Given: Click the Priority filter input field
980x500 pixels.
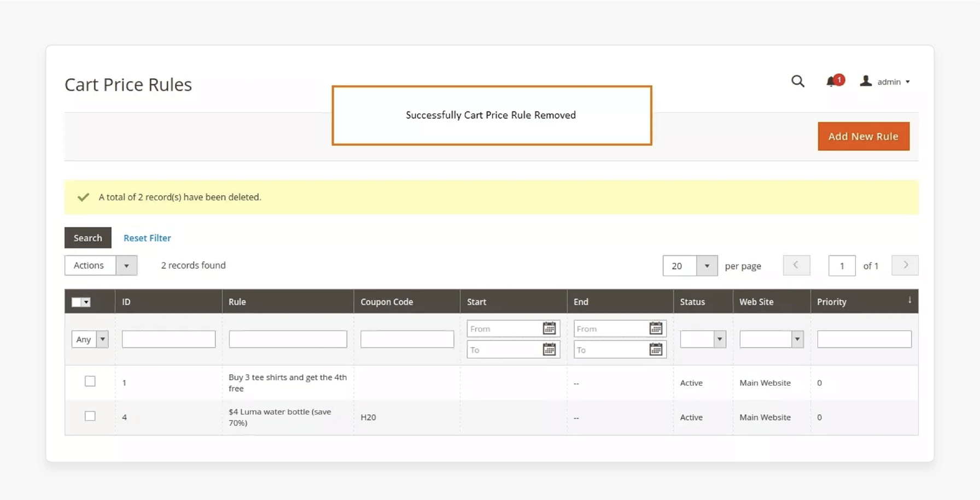Looking at the screenshot, I should point(864,339).
